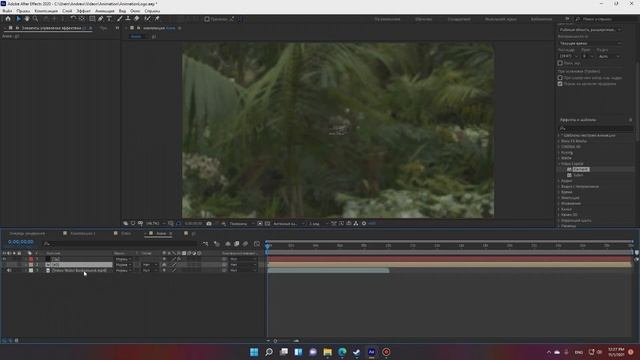Toggle visibility eye of layer 1

click(x=4, y=259)
